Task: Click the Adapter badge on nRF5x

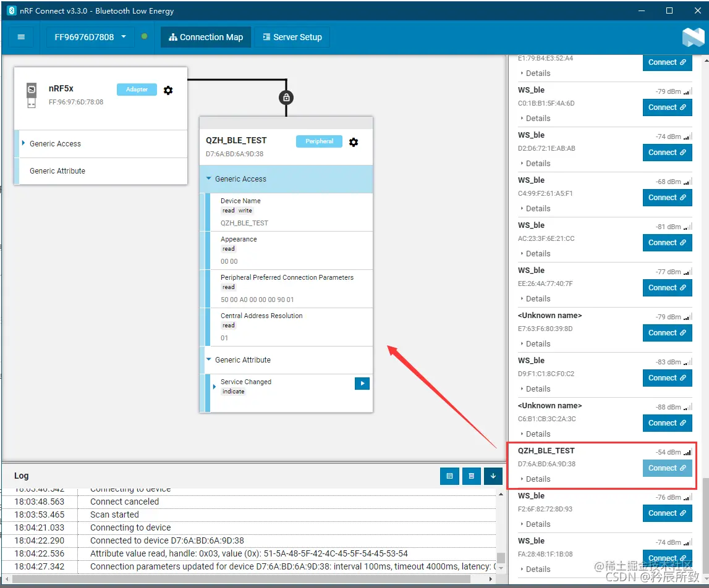Action: 137,90
